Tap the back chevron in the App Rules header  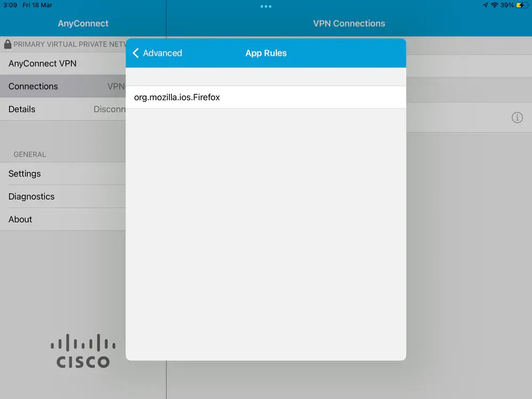[135, 53]
